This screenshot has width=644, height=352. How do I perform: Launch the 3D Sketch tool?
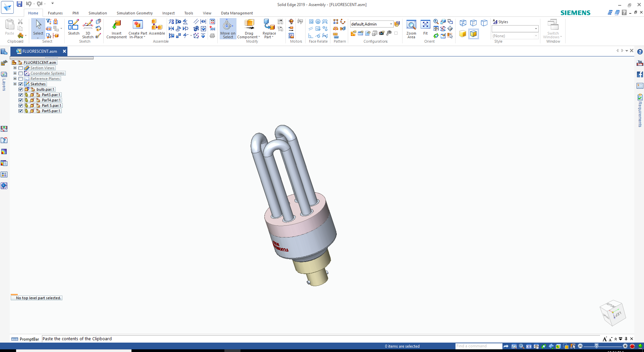tap(88, 29)
